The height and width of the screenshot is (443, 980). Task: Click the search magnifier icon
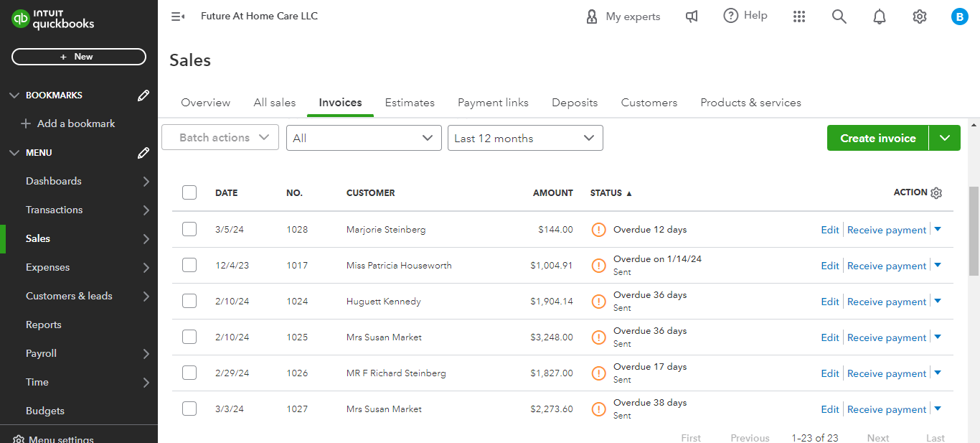839,17
